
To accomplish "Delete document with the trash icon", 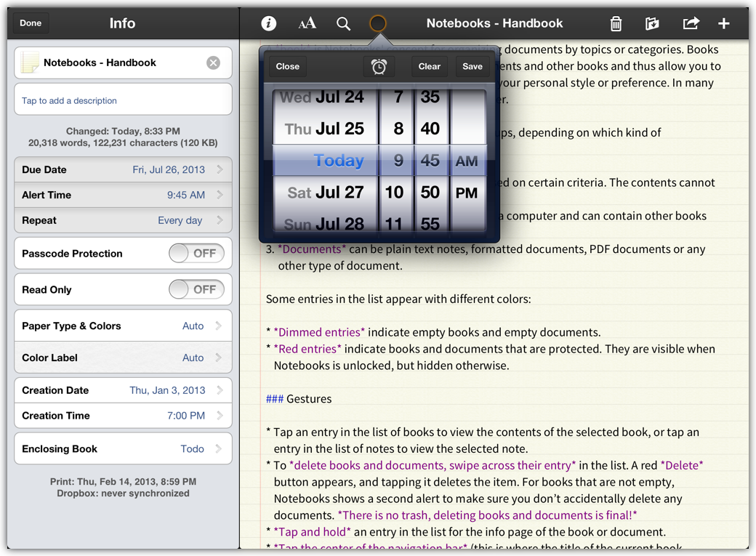I will 616,23.
